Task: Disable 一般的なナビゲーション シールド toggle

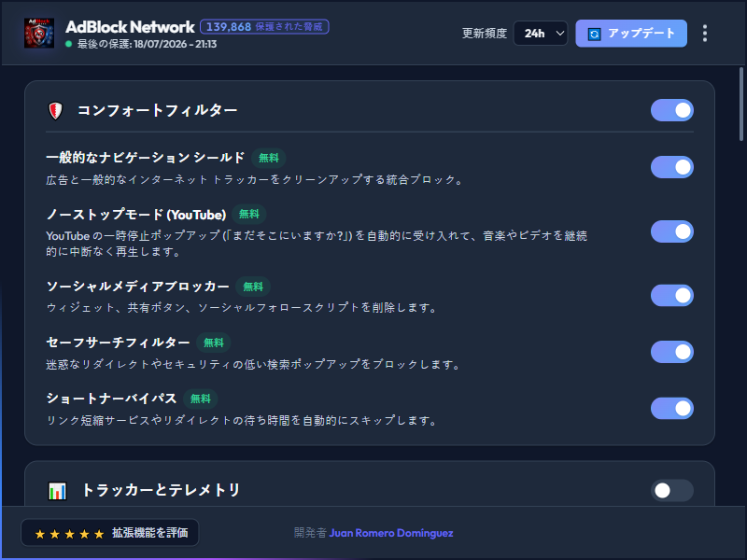Action: [671, 167]
